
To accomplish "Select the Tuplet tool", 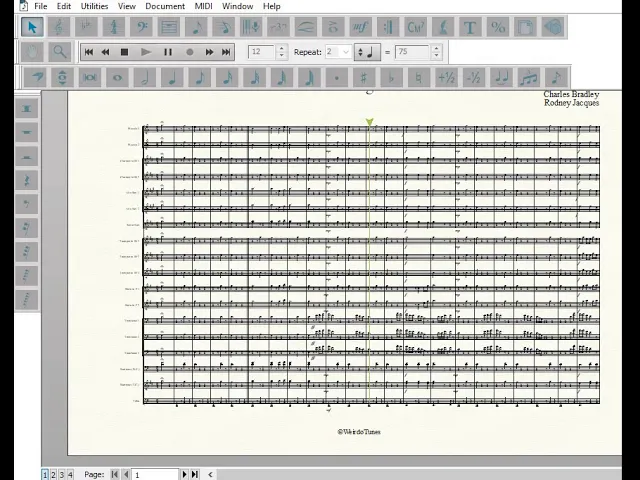I will pyautogui.click(x=278, y=27).
